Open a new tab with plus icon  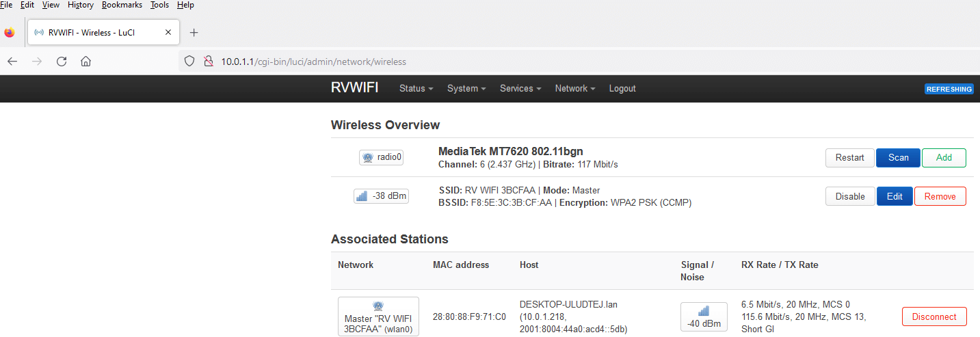click(194, 32)
